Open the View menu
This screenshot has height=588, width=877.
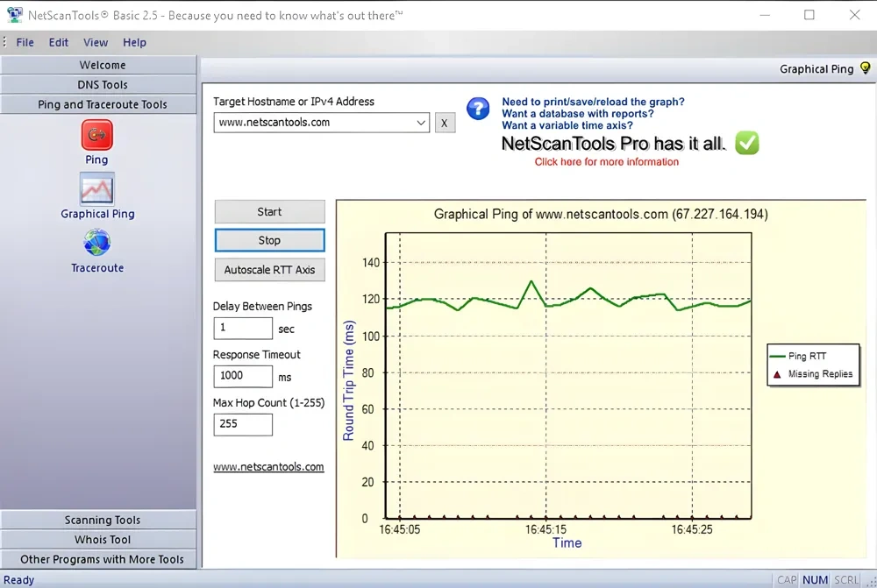(x=96, y=42)
